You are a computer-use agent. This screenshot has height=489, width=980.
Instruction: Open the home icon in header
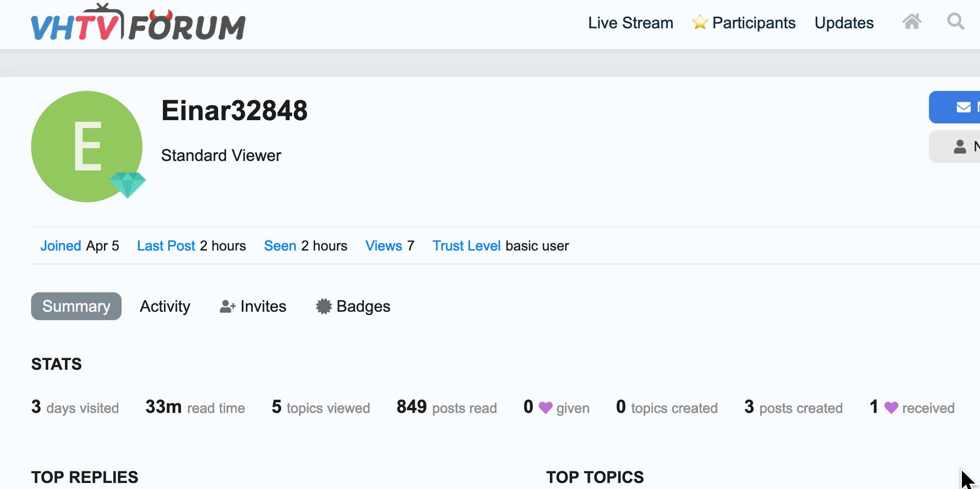coord(911,22)
